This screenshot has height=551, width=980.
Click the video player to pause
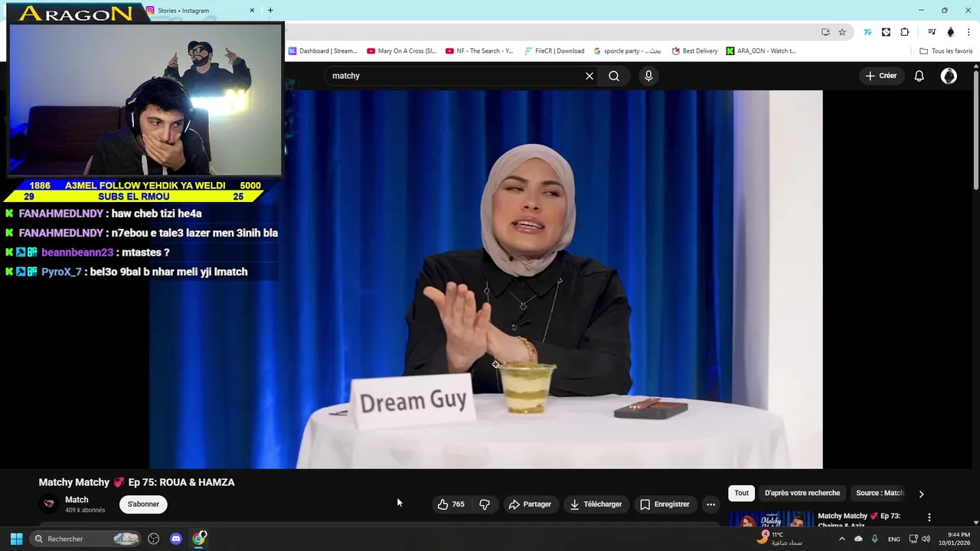[x=485, y=279]
